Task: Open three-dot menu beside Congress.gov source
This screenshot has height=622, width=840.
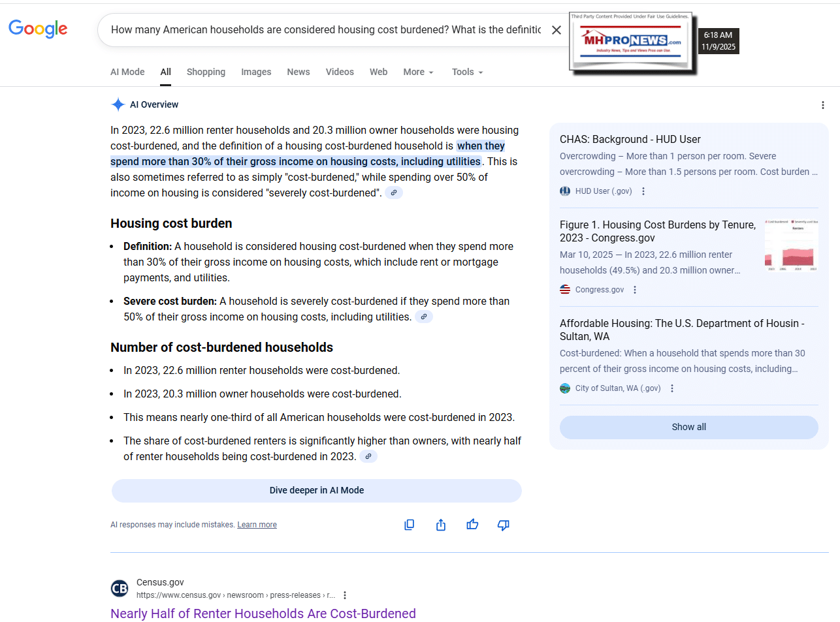Action: pos(635,290)
